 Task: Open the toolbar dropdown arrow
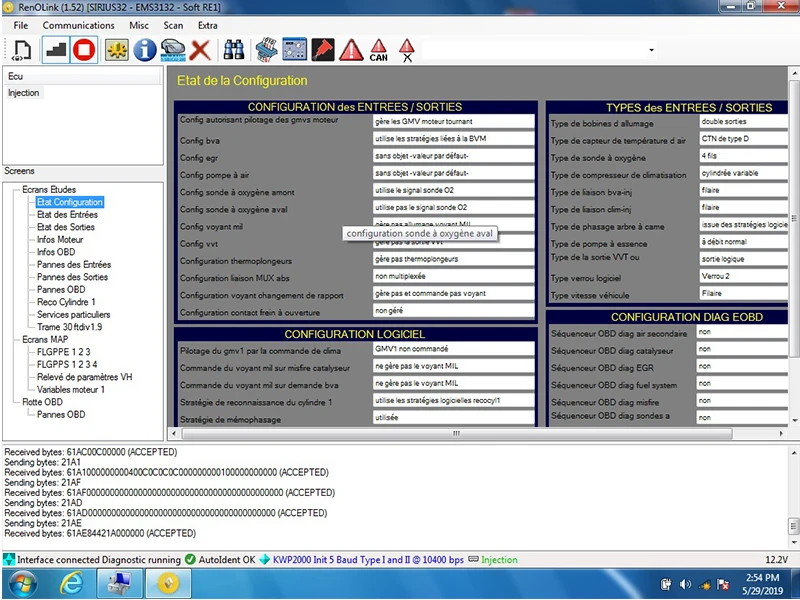point(651,50)
